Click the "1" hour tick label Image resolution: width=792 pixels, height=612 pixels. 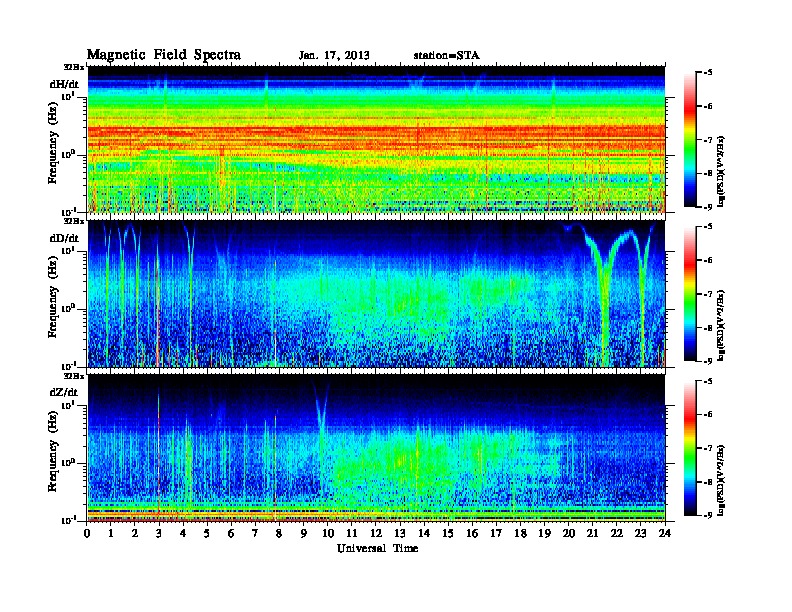[111, 533]
